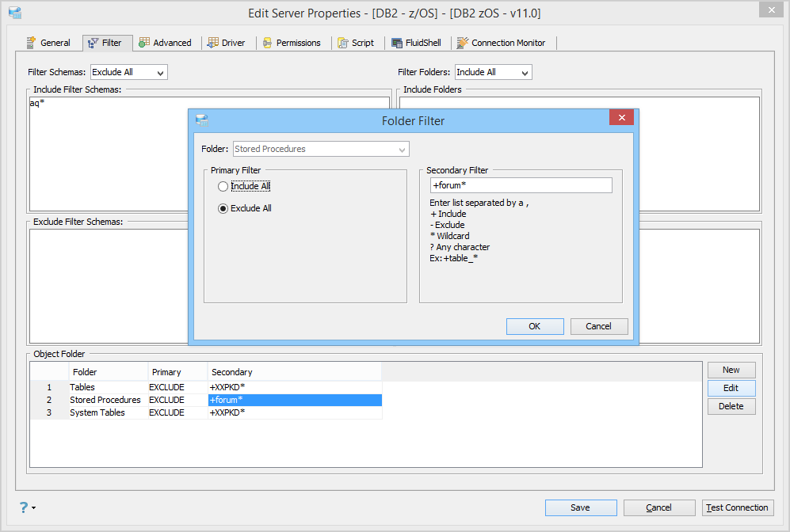This screenshot has width=790, height=532.
Task: Expand the help menu arrow beside question mark
Action: click(34, 507)
